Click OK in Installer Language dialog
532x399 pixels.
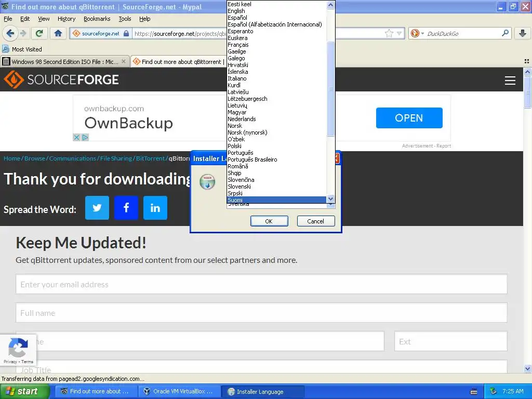pyautogui.click(x=269, y=221)
